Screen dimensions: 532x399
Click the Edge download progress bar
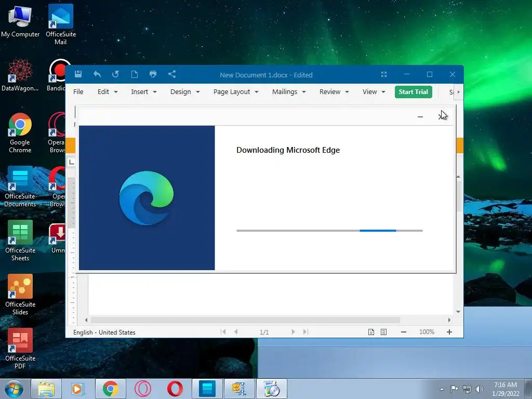[x=329, y=231]
